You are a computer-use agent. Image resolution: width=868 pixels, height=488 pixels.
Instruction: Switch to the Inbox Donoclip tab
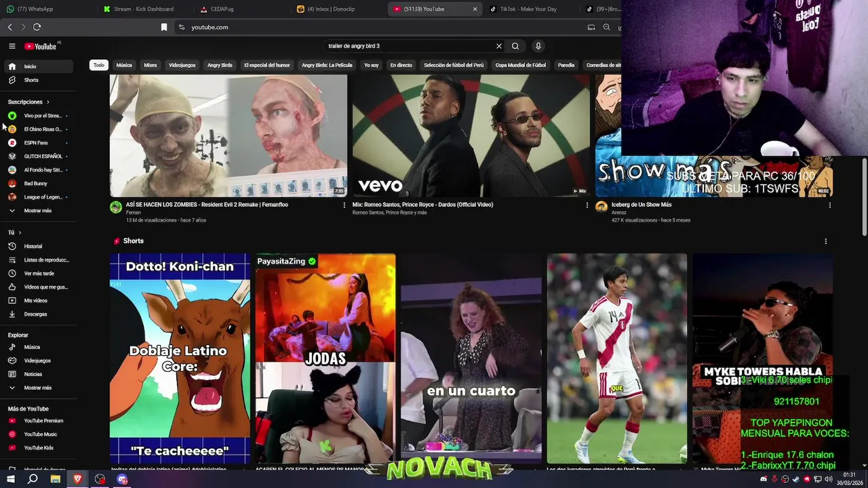(339, 9)
